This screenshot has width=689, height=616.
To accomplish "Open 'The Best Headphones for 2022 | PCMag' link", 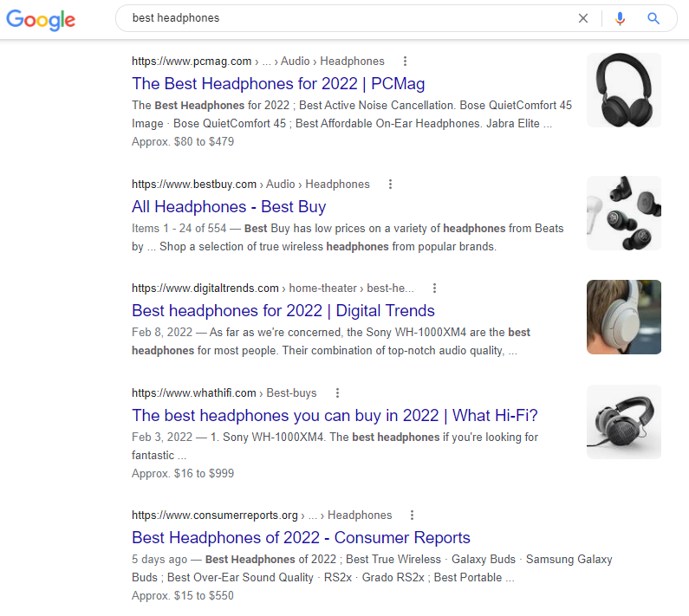I will click(x=278, y=83).
